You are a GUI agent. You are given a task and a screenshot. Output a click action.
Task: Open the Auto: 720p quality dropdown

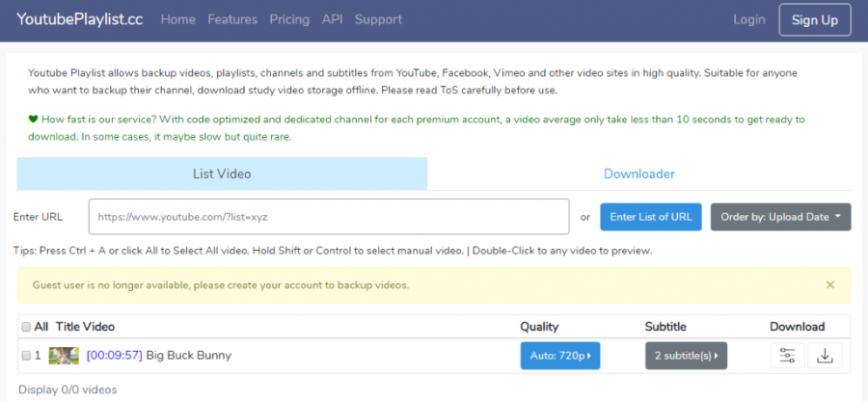coord(560,356)
